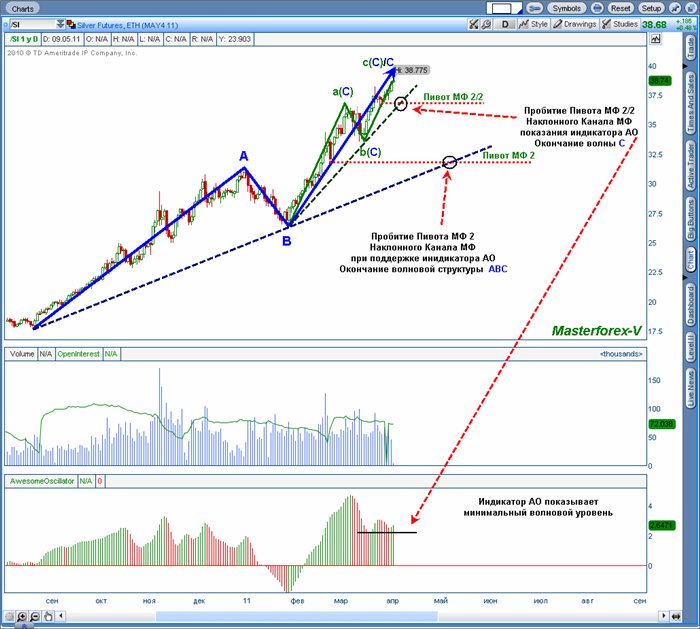
Task: Click the dimmed circular icon at bottom left
Action: click(8, 617)
